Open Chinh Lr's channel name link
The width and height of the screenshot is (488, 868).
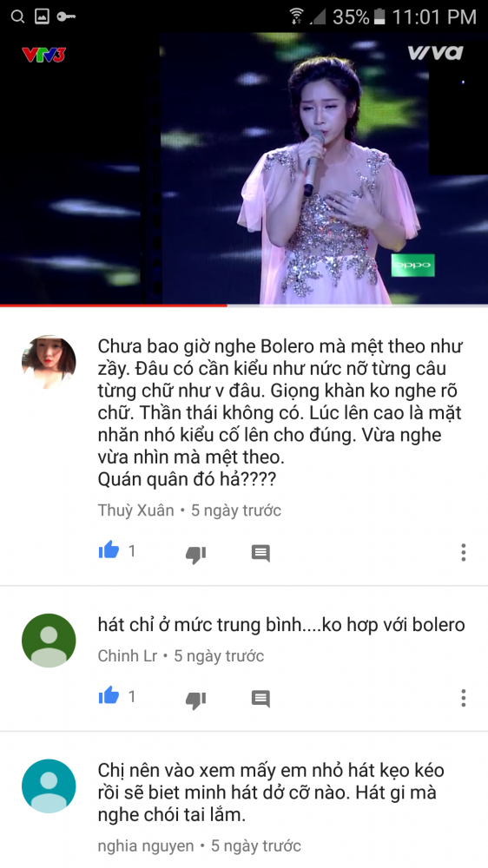pyautogui.click(x=128, y=656)
